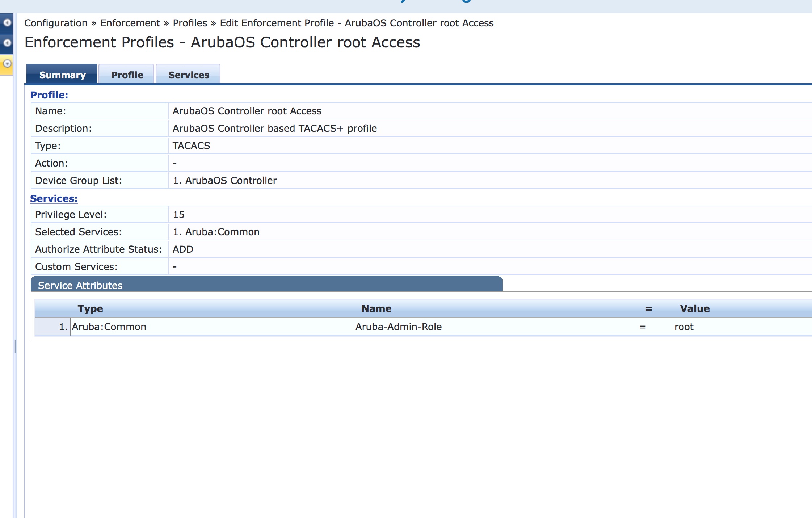Screen dimensions: 812x518
Task: Go to the Profiles list via breadcrumb
Action: pos(189,23)
